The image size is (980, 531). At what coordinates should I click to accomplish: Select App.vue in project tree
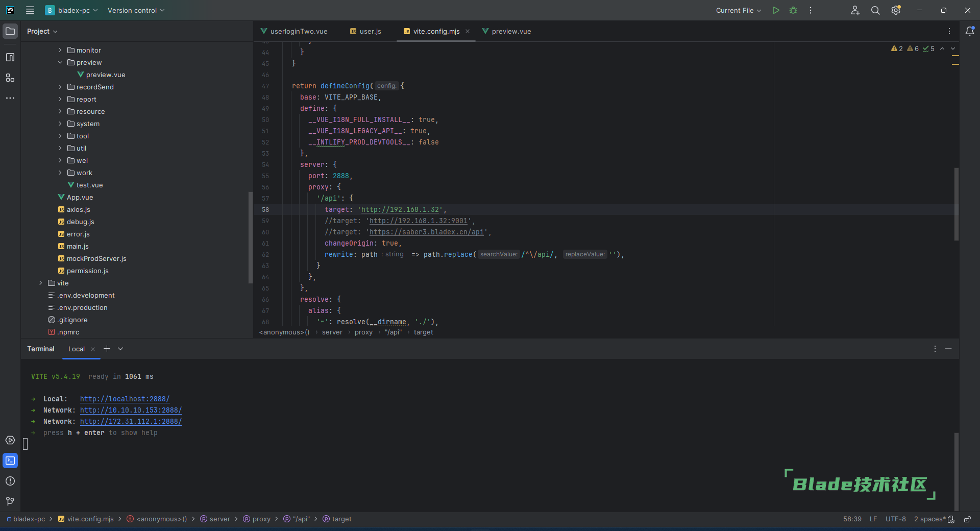tap(80, 197)
